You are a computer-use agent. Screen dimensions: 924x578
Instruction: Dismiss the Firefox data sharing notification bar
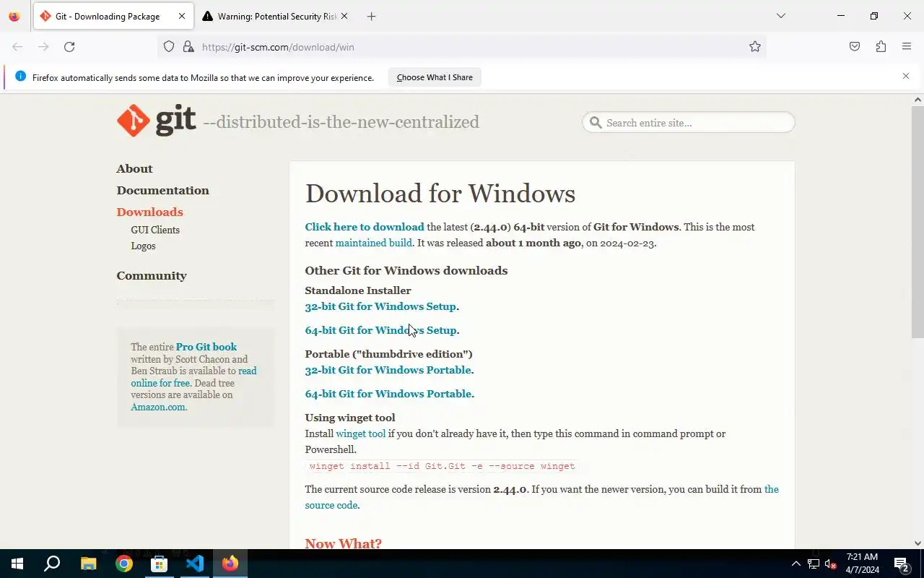point(906,76)
